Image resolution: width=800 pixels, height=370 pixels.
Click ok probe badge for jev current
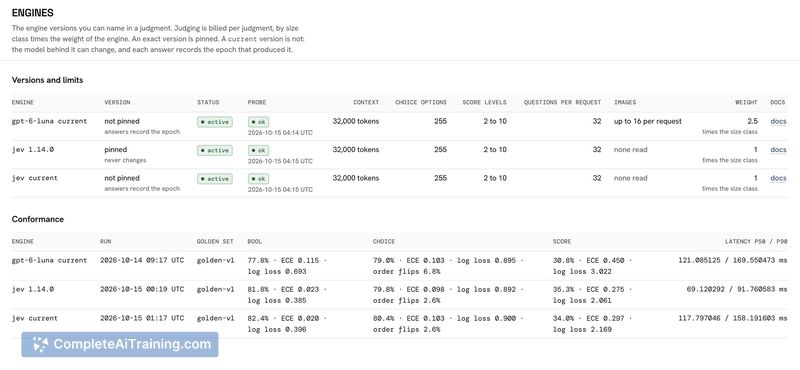point(259,179)
